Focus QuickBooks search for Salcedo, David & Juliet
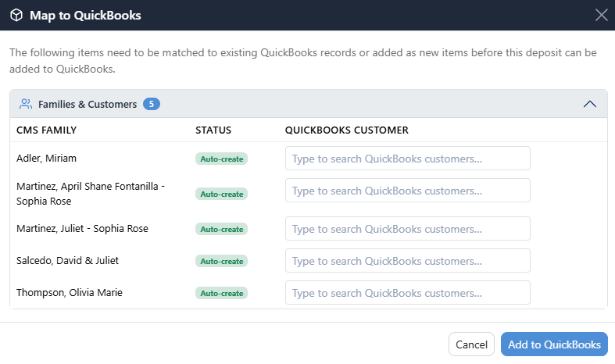 (x=407, y=261)
